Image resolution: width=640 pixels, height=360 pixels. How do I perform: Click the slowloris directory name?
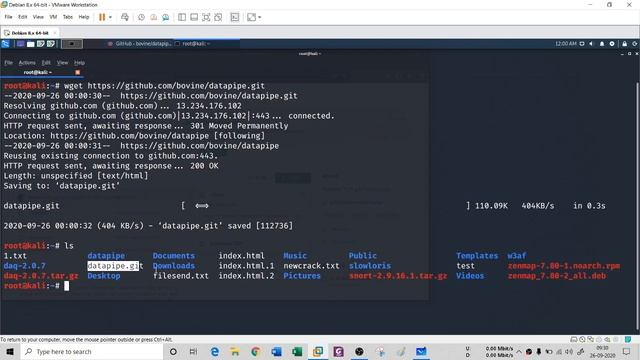[x=370, y=266]
